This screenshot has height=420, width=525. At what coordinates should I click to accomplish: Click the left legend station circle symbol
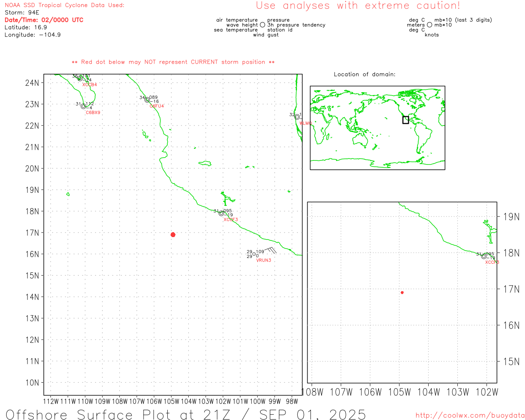262,25
